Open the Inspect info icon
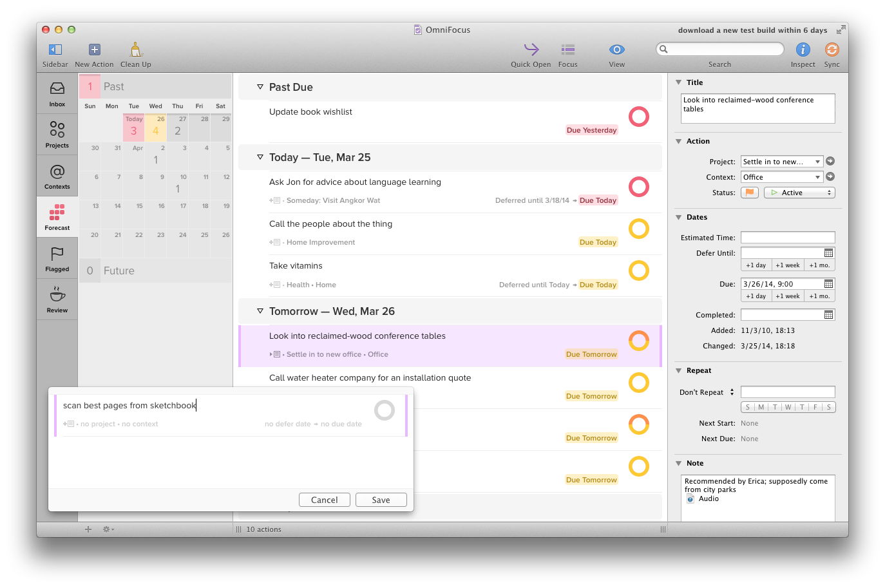Viewport: 885px width, 588px height. coord(803,50)
